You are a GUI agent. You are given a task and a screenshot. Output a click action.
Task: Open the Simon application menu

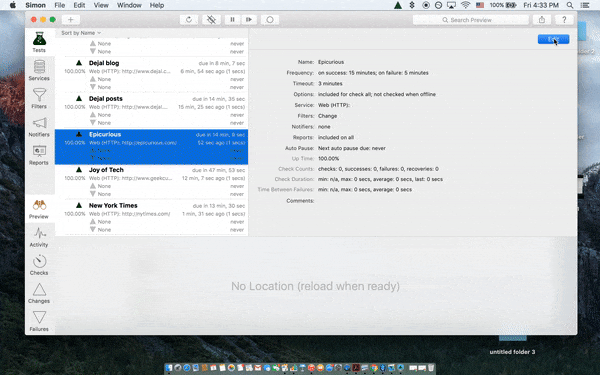(x=35, y=5)
